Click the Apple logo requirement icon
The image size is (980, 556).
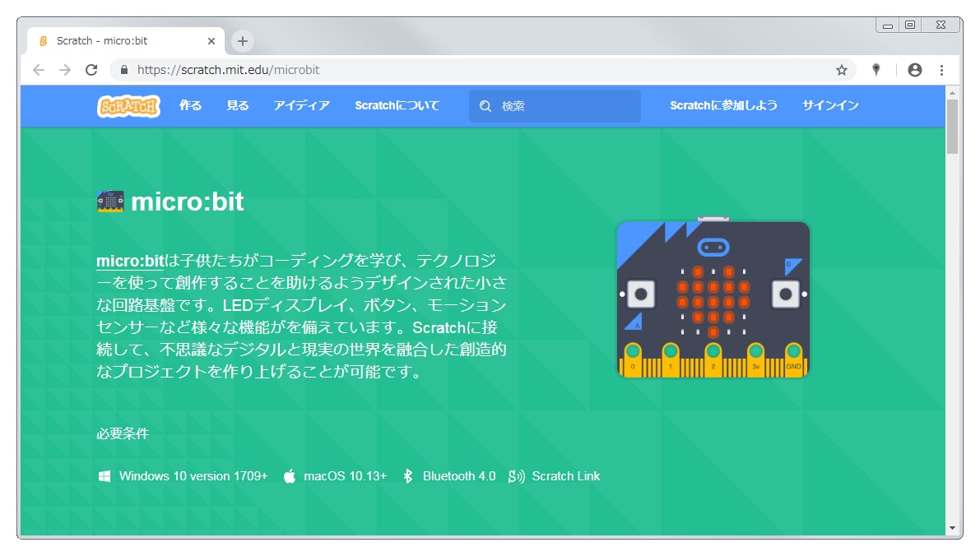coord(290,476)
